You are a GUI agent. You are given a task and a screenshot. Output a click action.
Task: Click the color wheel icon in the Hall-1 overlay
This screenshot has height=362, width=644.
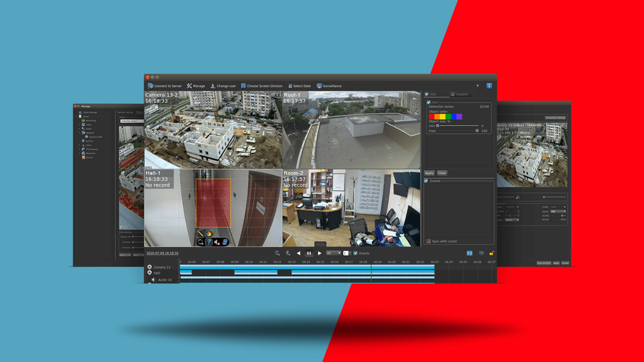[x=209, y=234]
